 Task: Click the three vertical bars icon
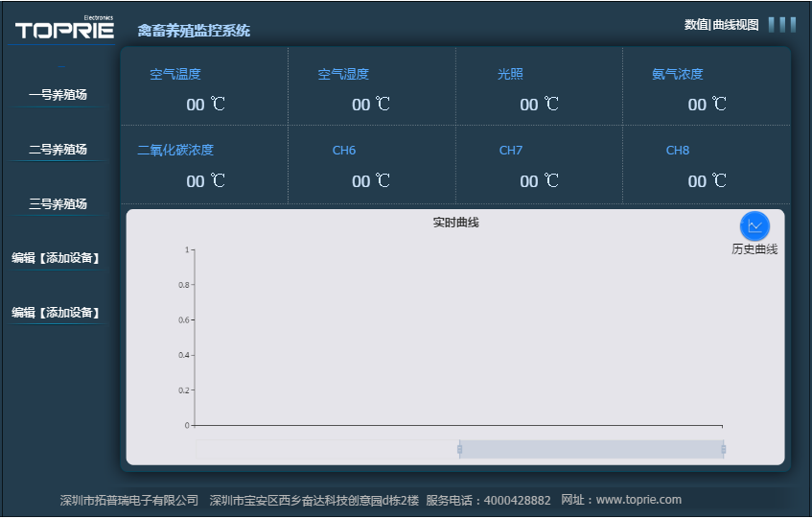[781, 25]
